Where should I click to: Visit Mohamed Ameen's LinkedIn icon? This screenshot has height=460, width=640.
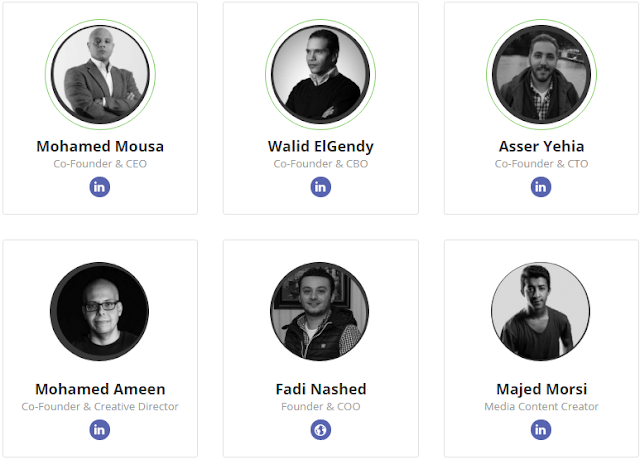[x=100, y=430]
